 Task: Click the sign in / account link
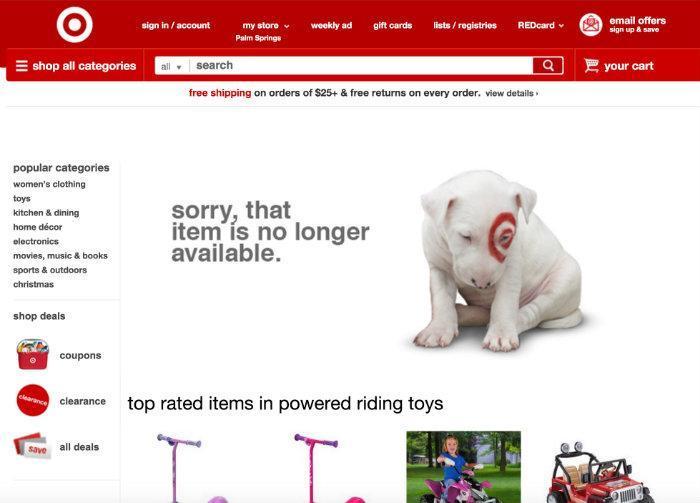[x=176, y=25]
